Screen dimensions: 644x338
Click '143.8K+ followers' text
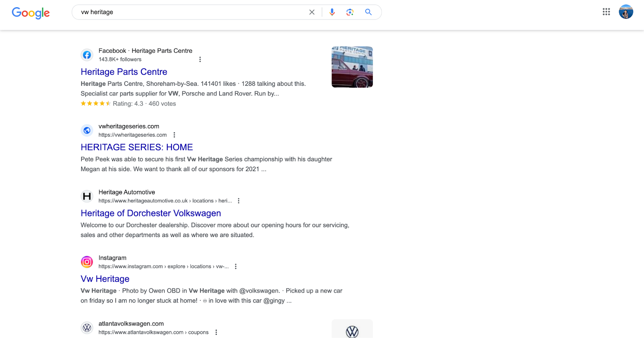click(120, 60)
